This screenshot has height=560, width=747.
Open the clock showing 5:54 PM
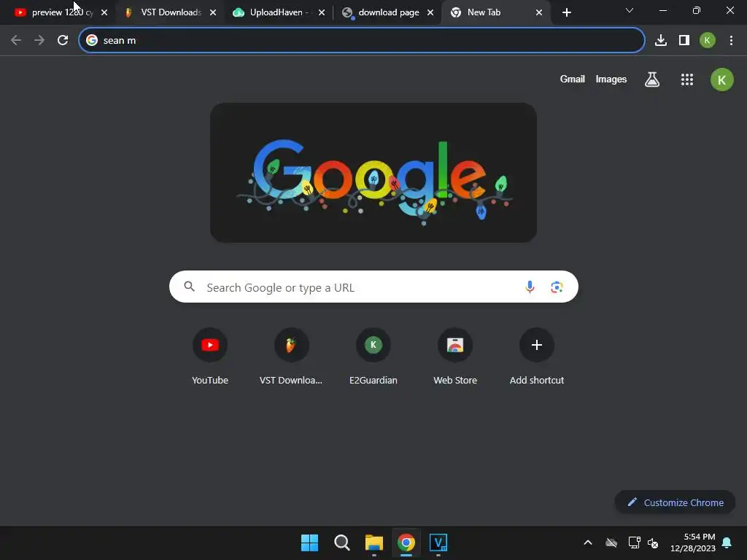point(693,542)
